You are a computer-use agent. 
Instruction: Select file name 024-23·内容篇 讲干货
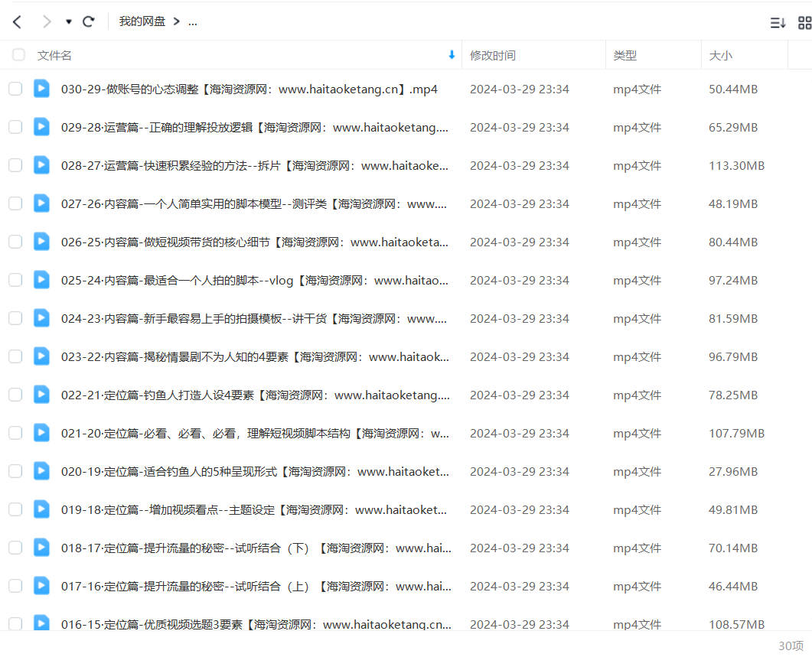pyautogui.click(x=254, y=319)
